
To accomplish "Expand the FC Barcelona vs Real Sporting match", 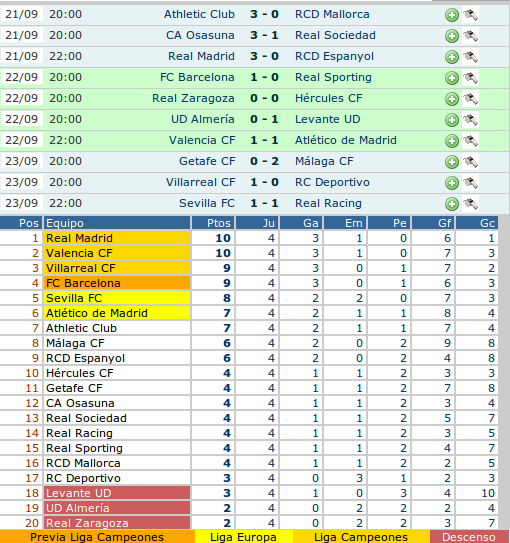I will click(x=451, y=78).
